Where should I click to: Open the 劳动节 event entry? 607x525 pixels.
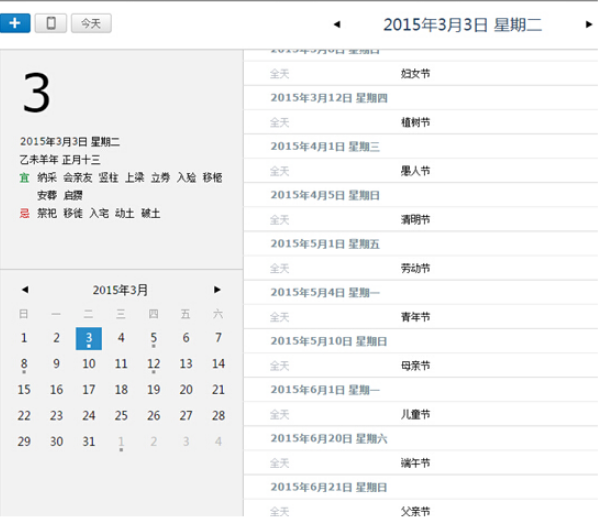[x=415, y=268]
